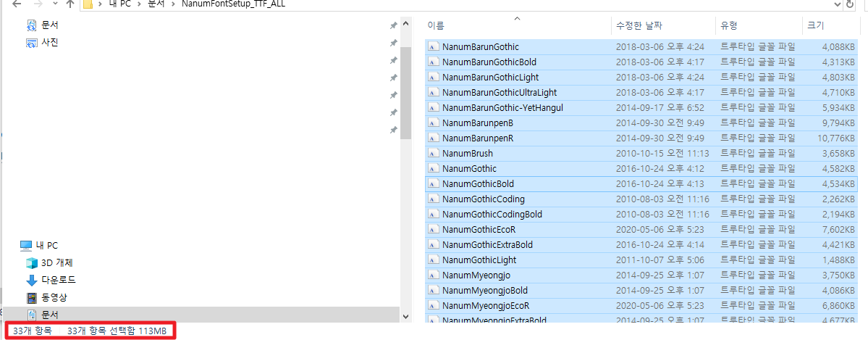Click the NanumBarunGothicUltraLight file icon

point(434,93)
